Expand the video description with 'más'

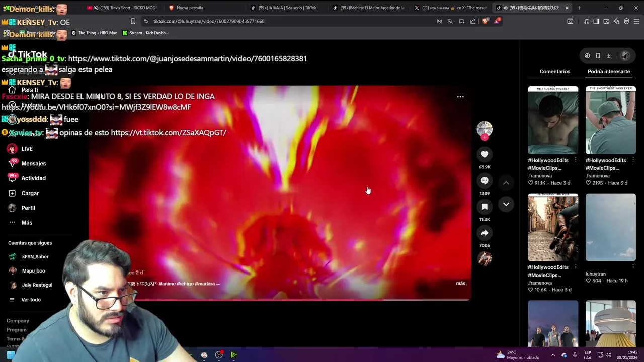pos(461,284)
